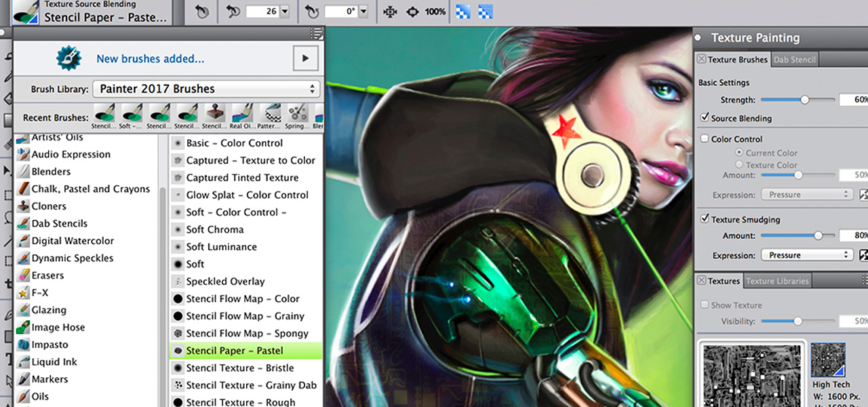
Task: Enable the Color Control checkbox
Action: click(x=705, y=139)
